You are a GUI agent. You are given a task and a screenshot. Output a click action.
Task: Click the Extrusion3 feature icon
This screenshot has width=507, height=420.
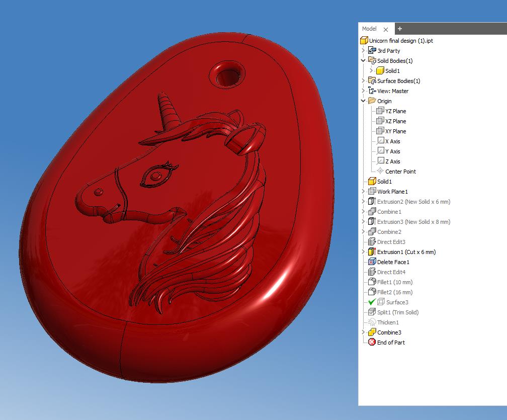tap(372, 221)
